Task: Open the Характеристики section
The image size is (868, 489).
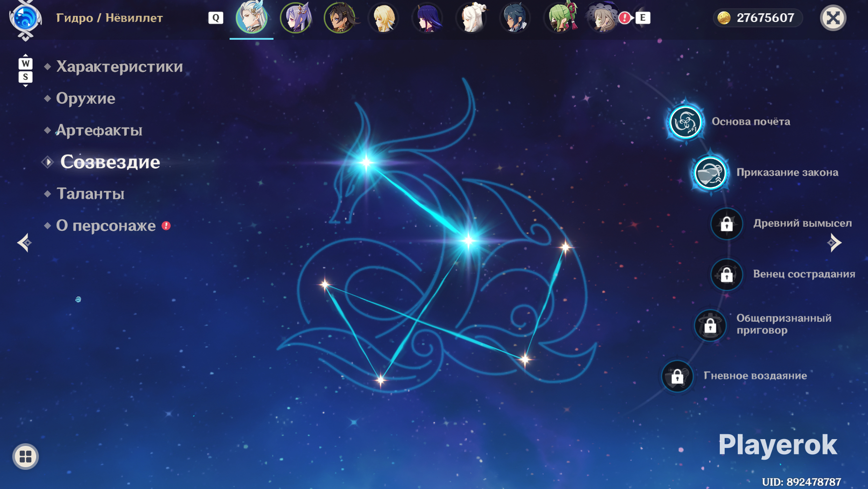Action: coord(119,67)
